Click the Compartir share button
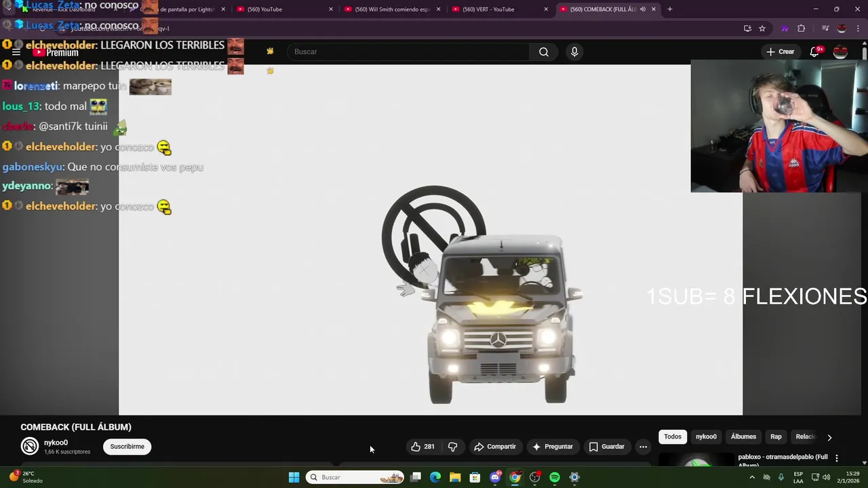Image resolution: width=868 pixels, height=488 pixels. tap(495, 447)
